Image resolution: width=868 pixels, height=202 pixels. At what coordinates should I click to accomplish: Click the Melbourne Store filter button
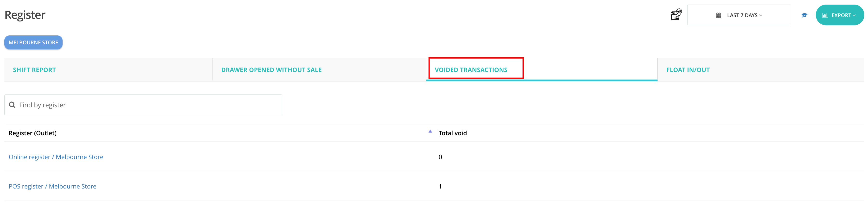(33, 43)
